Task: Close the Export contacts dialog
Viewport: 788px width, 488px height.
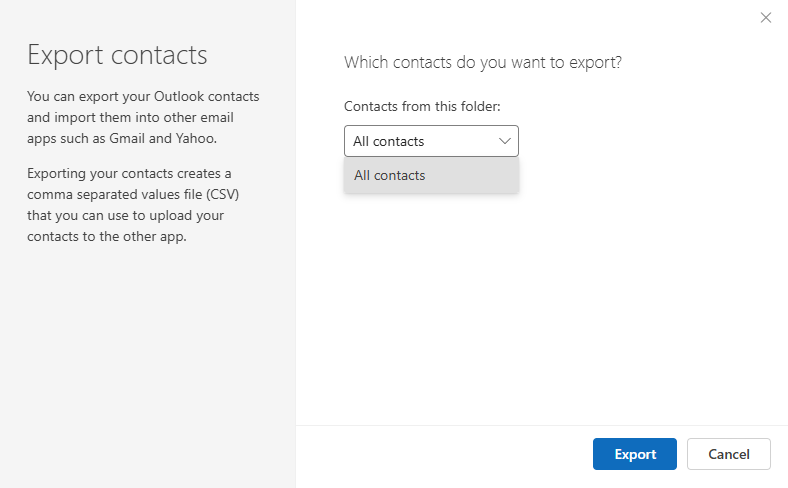Action: point(766,17)
